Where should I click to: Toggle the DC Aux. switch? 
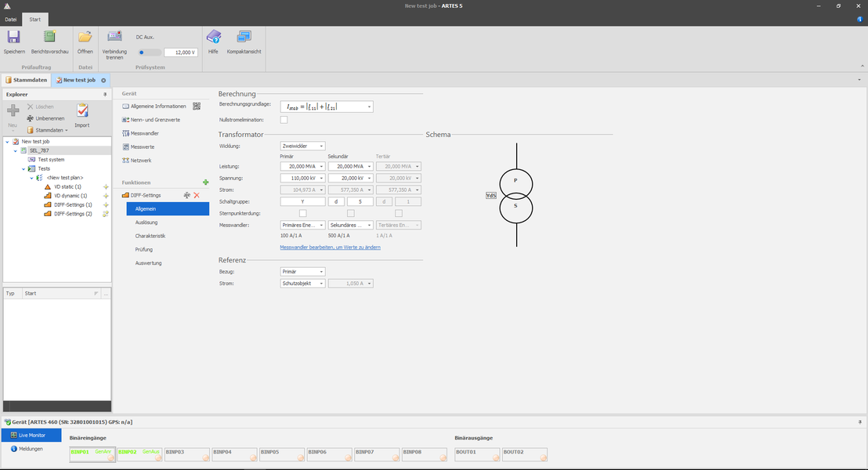tap(148, 52)
